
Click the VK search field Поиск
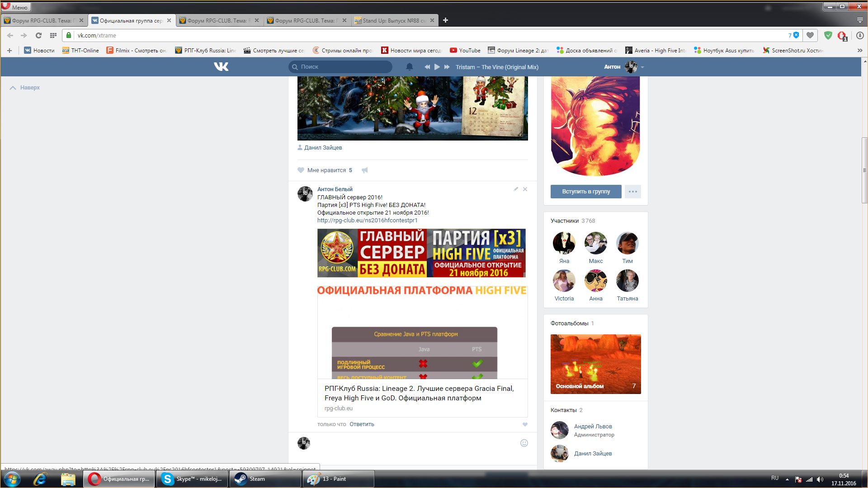[x=340, y=67]
